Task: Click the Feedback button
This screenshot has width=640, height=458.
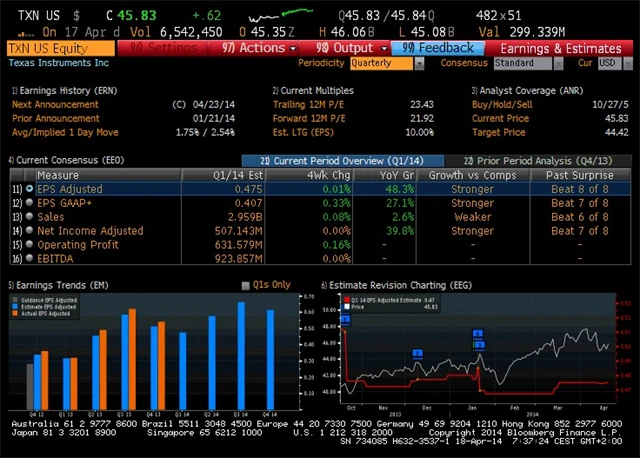Action: pos(438,48)
